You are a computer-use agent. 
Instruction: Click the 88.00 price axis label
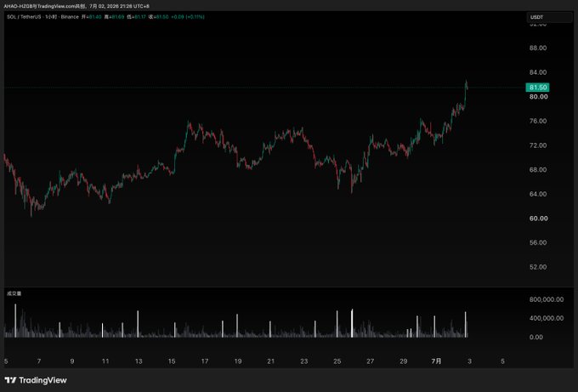(x=538, y=48)
